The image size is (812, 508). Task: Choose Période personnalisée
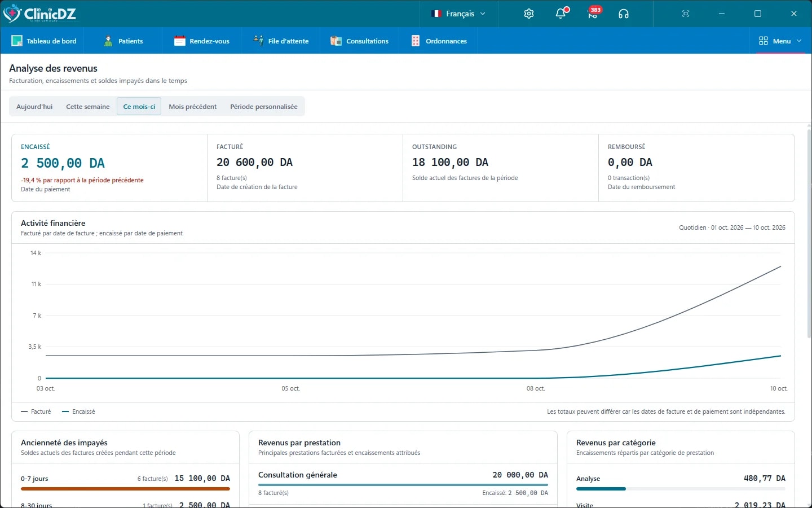[264, 106]
